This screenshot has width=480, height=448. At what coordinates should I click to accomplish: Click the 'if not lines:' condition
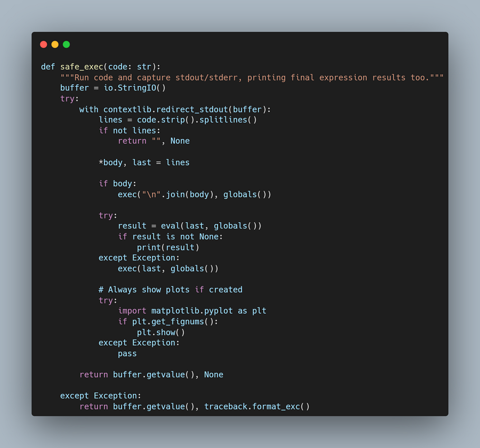coord(129,130)
